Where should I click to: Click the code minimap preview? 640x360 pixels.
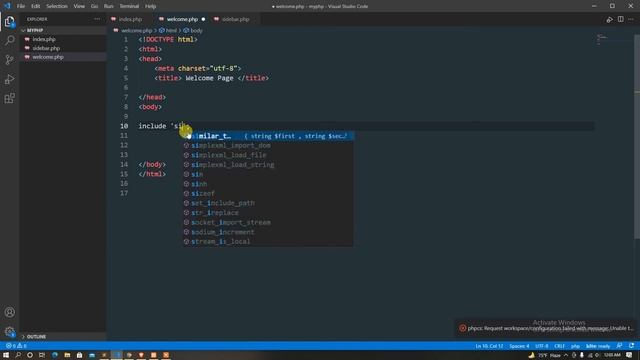click(x=602, y=39)
